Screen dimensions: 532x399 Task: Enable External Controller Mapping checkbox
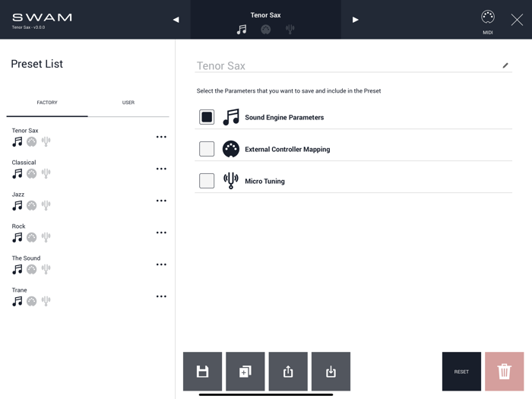tap(207, 149)
